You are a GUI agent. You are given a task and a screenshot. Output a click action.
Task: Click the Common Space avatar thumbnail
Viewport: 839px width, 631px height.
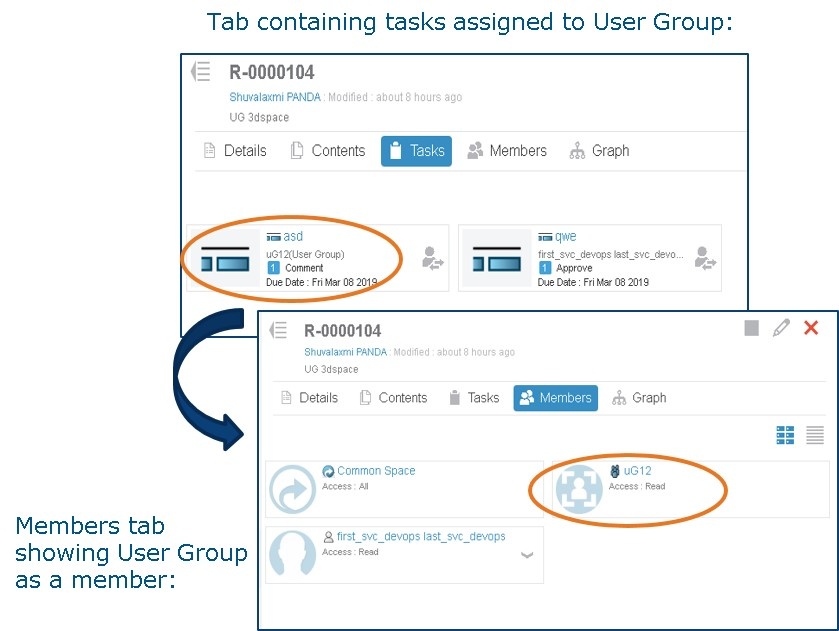click(293, 489)
